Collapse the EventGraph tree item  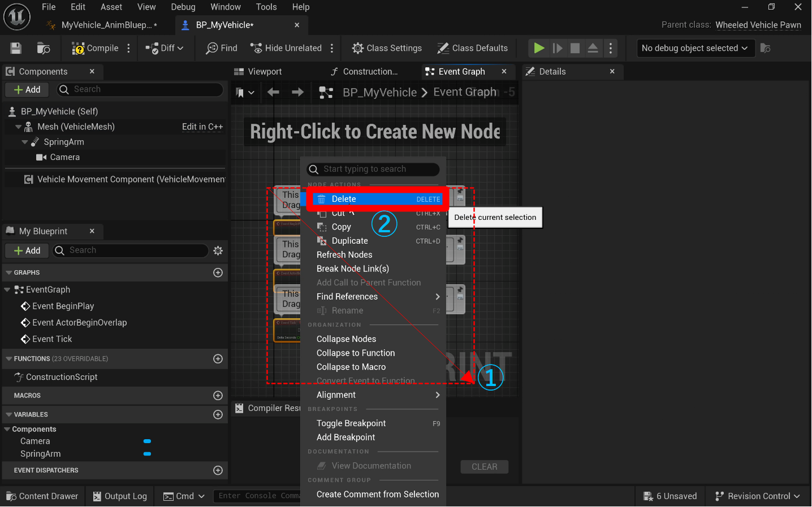[7, 289]
